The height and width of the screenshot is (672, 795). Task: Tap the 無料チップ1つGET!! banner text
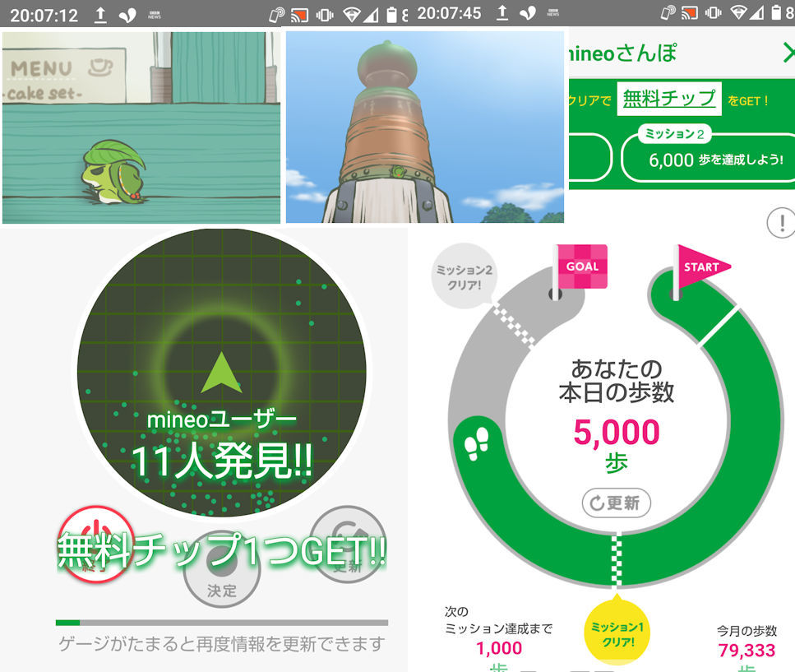pos(222,550)
